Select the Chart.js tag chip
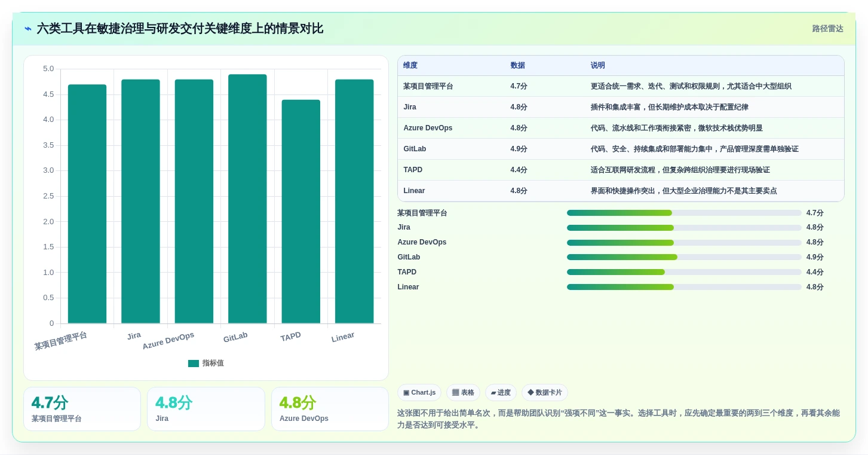Screen dimensions: 868x455 [419, 393]
